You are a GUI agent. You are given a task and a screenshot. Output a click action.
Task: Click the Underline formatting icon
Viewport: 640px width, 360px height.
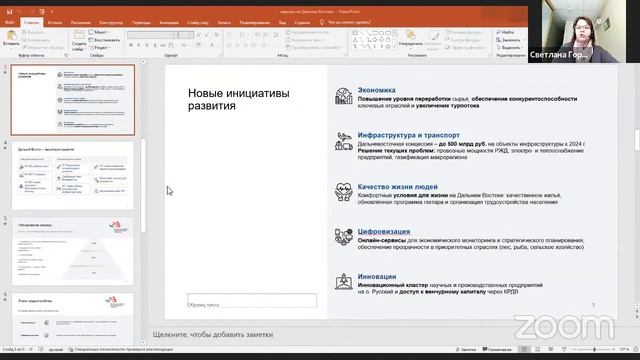[x=147, y=45]
